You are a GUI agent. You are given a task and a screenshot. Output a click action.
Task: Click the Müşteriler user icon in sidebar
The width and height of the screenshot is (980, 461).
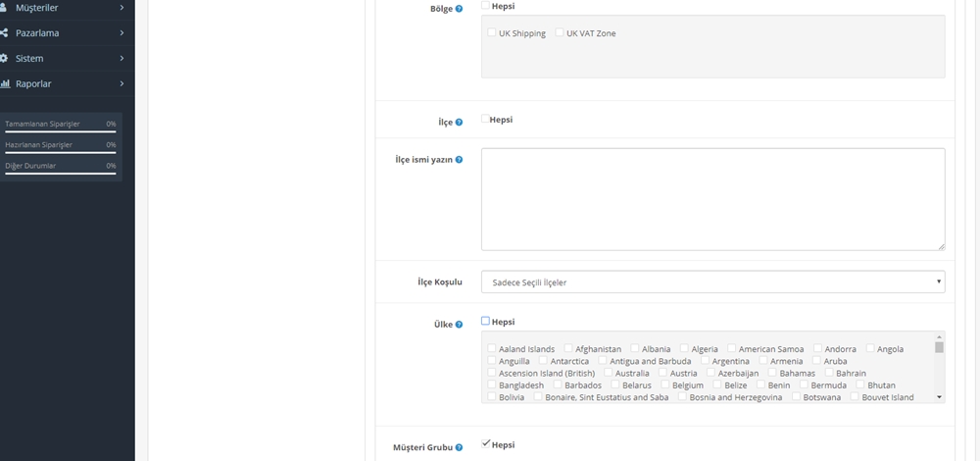5,8
